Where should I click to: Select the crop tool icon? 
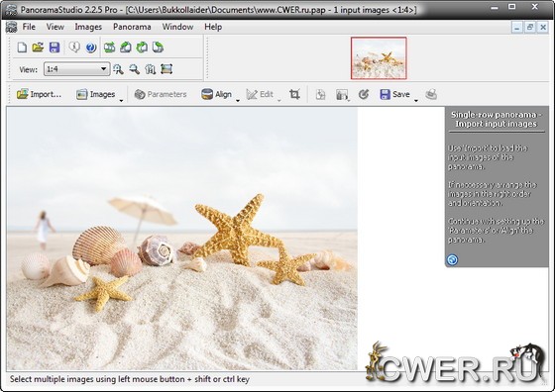294,94
